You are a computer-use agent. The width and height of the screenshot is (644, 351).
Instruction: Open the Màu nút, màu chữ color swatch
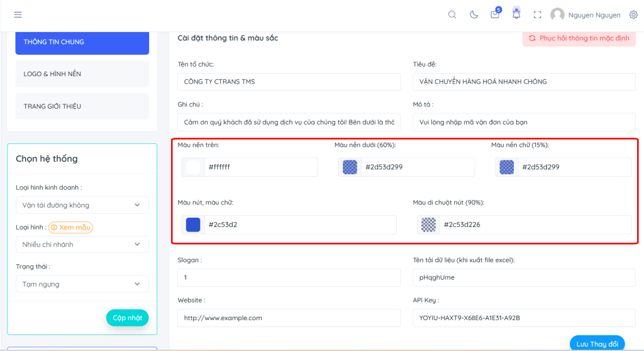coord(193,225)
